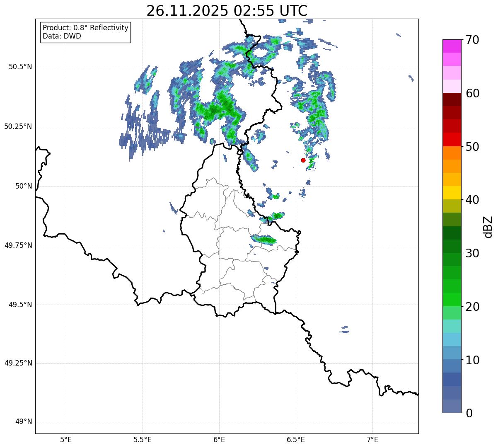Click the 7°E longitude tick label
Image resolution: width=498 pixels, height=448 pixels.
[372, 440]
